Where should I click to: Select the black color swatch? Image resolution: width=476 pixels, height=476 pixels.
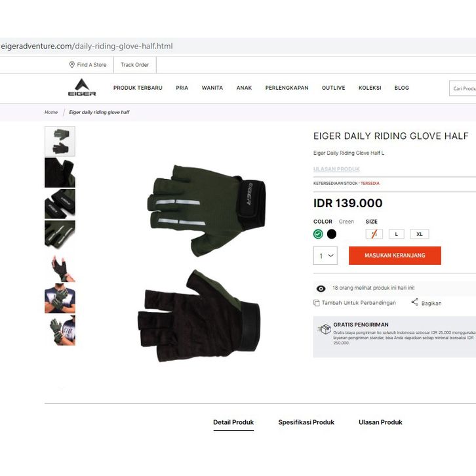click(332, 234)
